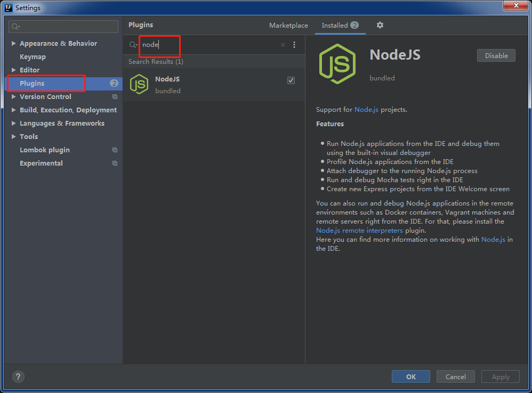The width and height of the screenshot is (532, 393).
Task: Open the Node.js remote interpreters link
Action: pos(359,231)
